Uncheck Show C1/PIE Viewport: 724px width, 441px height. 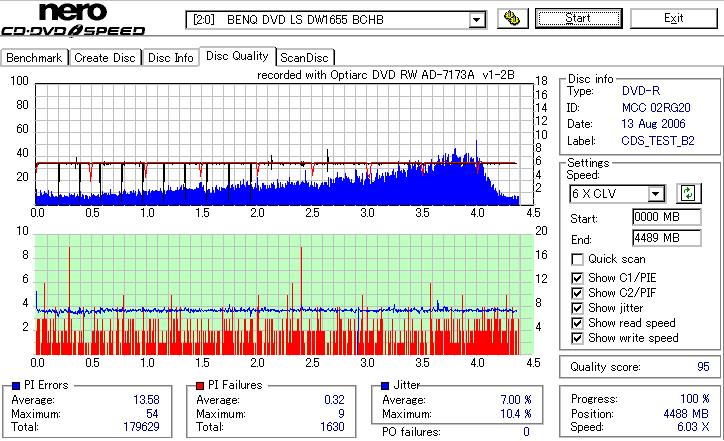(x=577, y=278)
